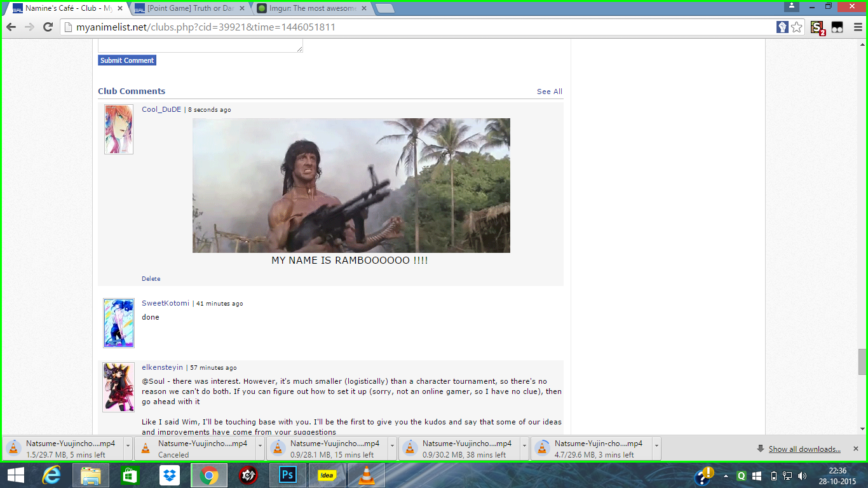Reload the current page
Image resolution: width=868 pixels, height=488 pixels.
[x=48, y=27]
